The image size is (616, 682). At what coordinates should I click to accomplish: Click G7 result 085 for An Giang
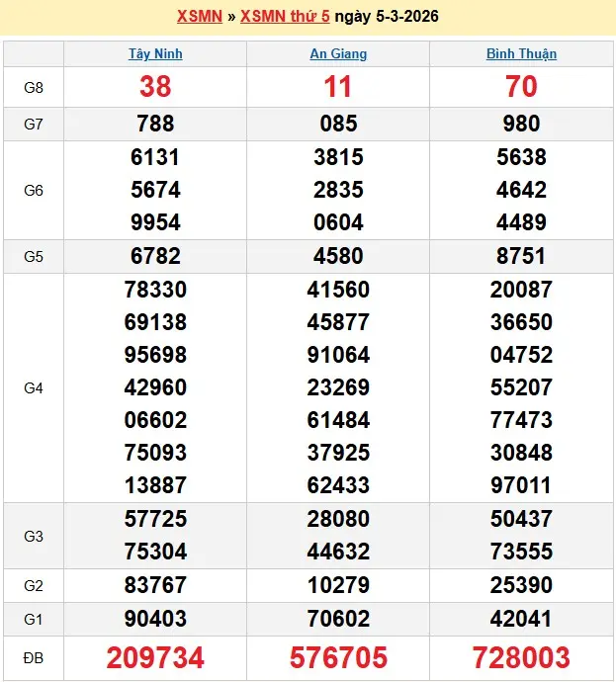[x=337, y=124]
